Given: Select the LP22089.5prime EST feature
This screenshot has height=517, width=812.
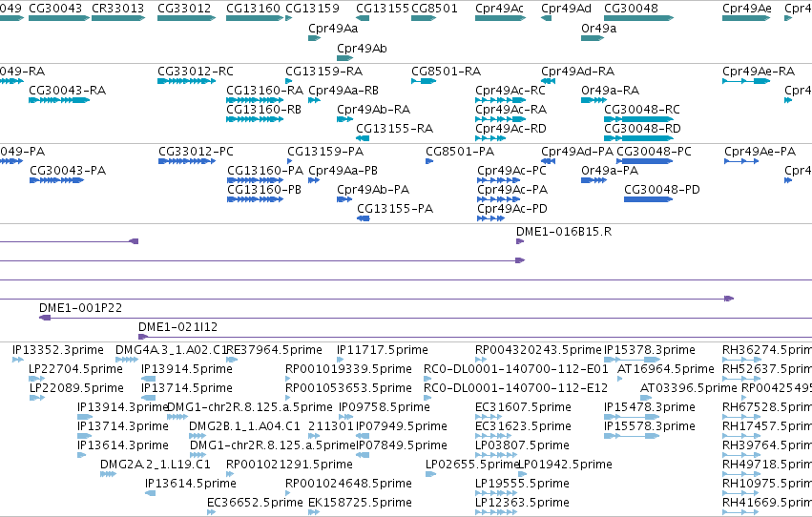Looking at the screenshot, I should tap(37, 398).
